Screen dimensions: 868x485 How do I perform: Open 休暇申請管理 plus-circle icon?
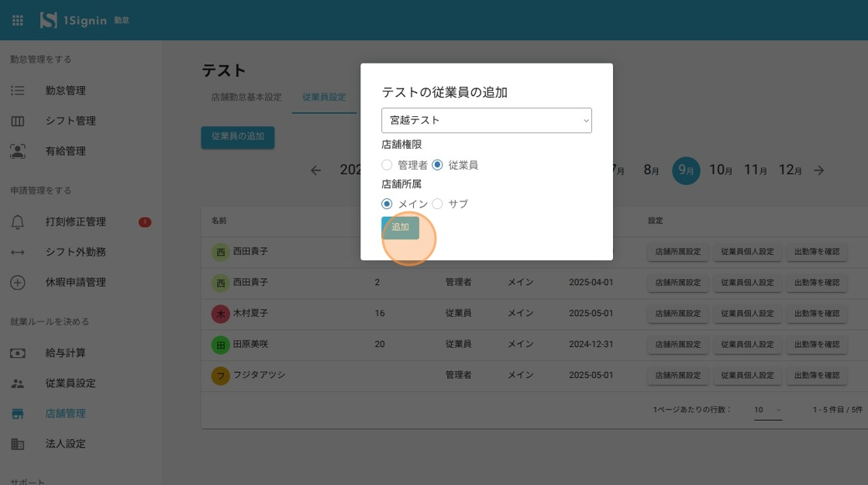(18, 282)
